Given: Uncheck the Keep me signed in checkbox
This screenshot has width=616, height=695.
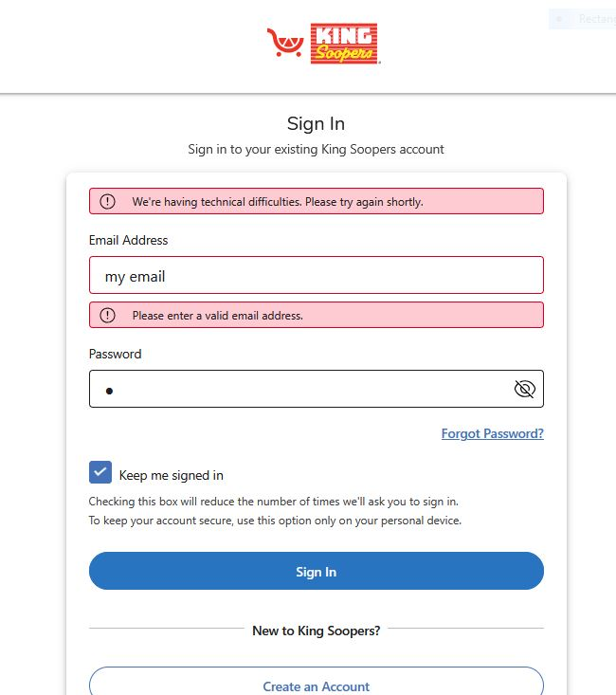Looking at the screenshot, I should [x=100, y=473].
